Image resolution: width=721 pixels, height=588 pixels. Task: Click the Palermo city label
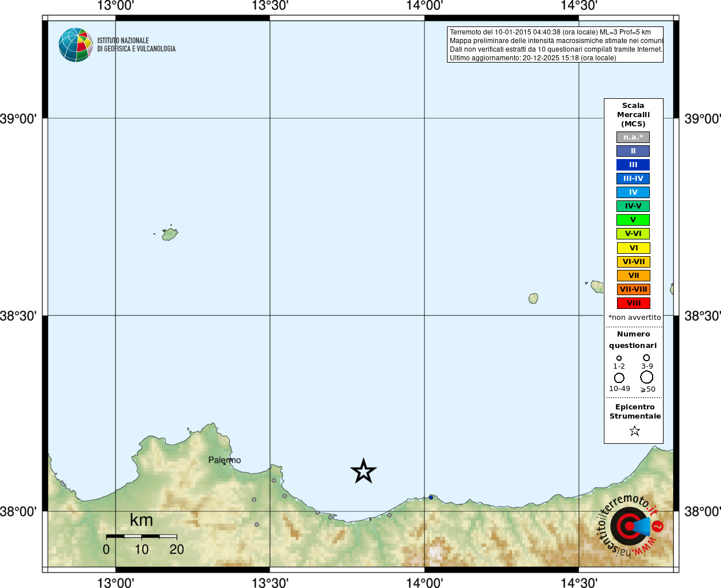click(225, 460)
